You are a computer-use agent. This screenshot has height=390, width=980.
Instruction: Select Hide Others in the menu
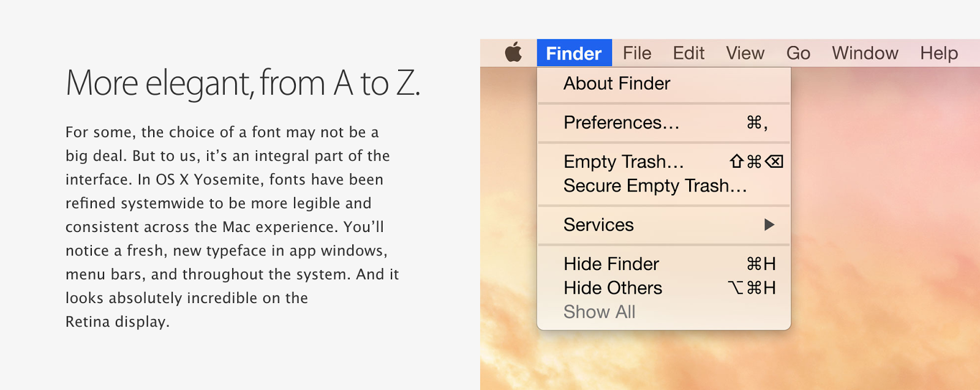click(x=664, y=288)
